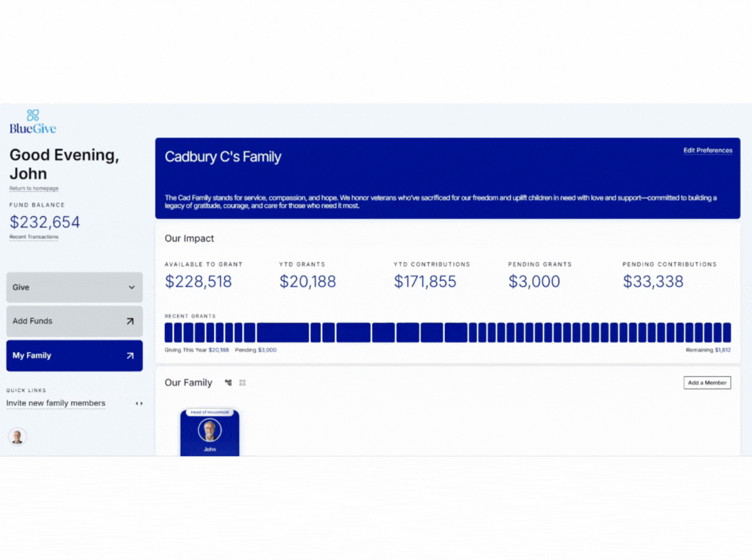The width and height of the screenshot is (752, 560).
Task: Click the widest Recent Grants bar segment
Action: 282,333
